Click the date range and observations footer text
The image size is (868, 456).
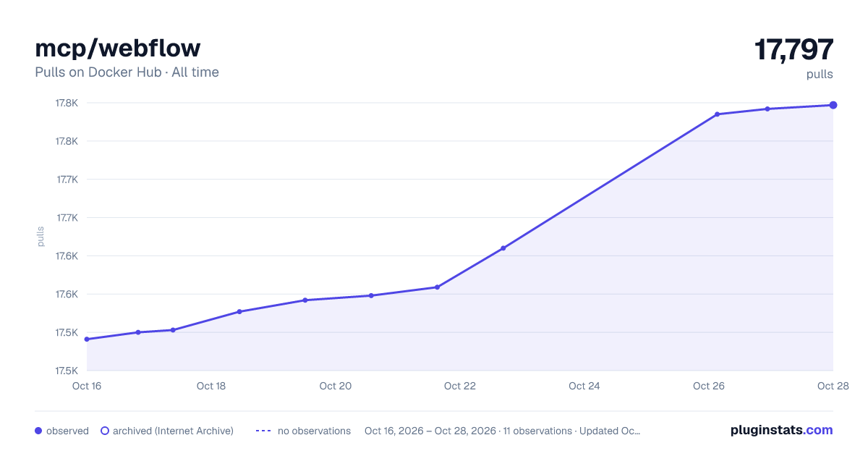pyautogui.click(x=502, y=431)
